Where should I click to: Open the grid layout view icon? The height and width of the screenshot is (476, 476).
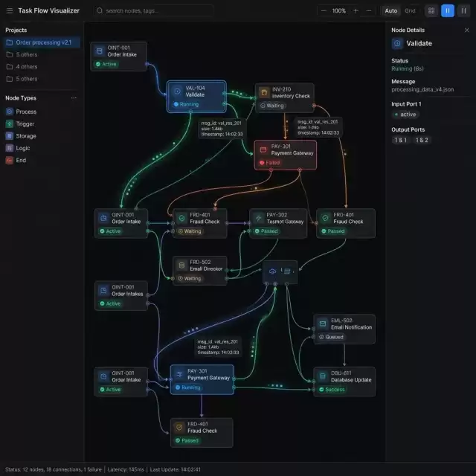pyautogui.click(x=431, y=10)
